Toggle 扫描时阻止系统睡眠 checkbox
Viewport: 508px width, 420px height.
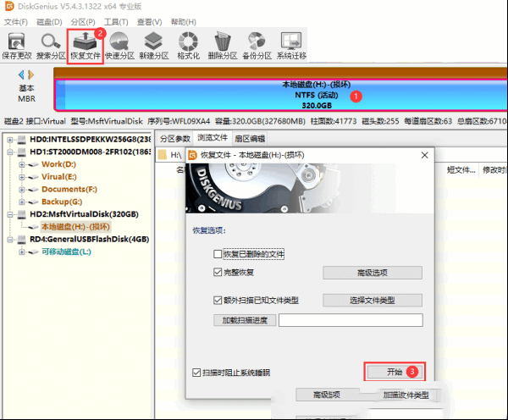coord(196,373)
